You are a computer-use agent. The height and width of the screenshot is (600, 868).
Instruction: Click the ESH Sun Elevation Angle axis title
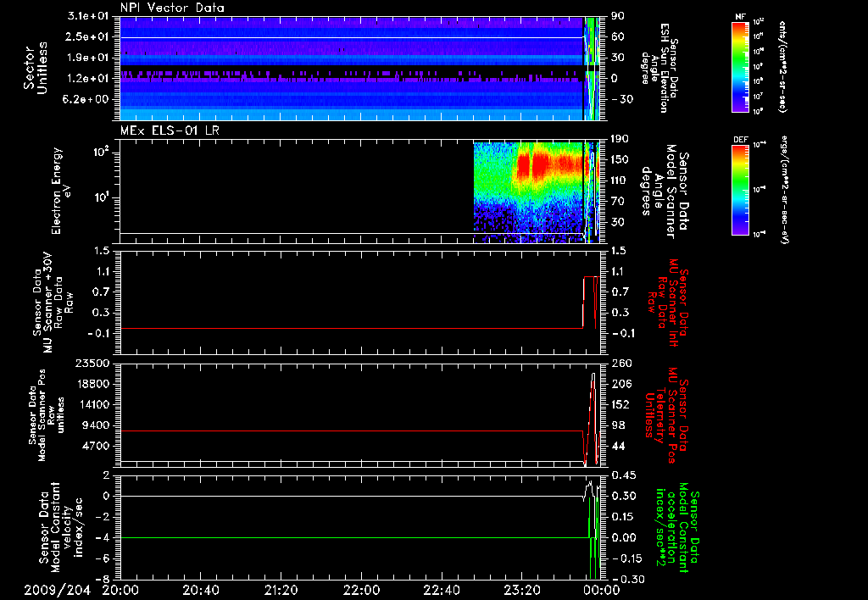point(659,68)
